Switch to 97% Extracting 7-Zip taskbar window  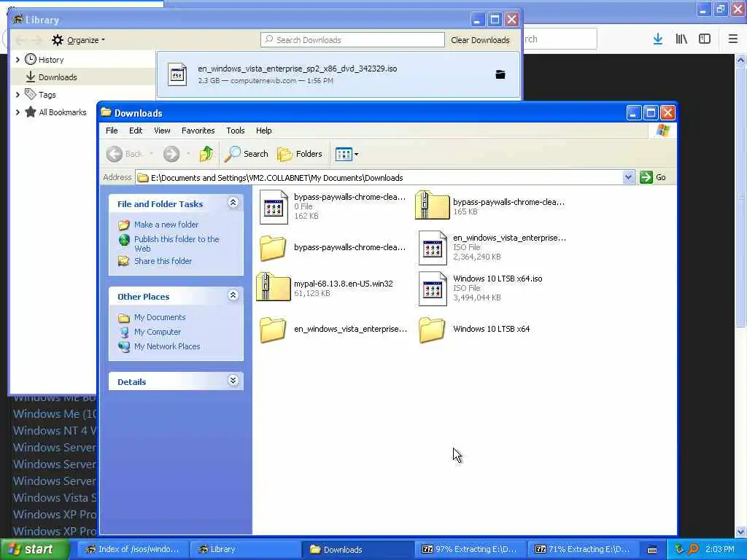[470, 550]
